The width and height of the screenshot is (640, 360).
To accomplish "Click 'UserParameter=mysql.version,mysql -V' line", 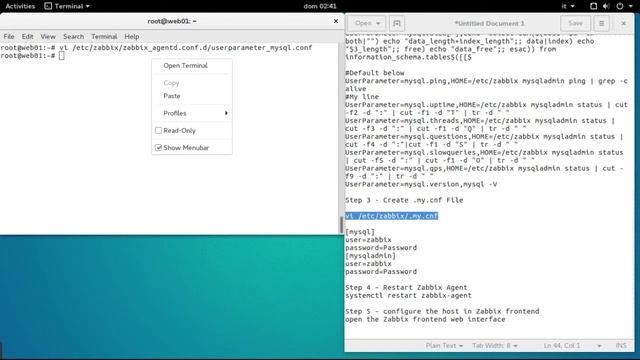I will click(x=421, y=184).
